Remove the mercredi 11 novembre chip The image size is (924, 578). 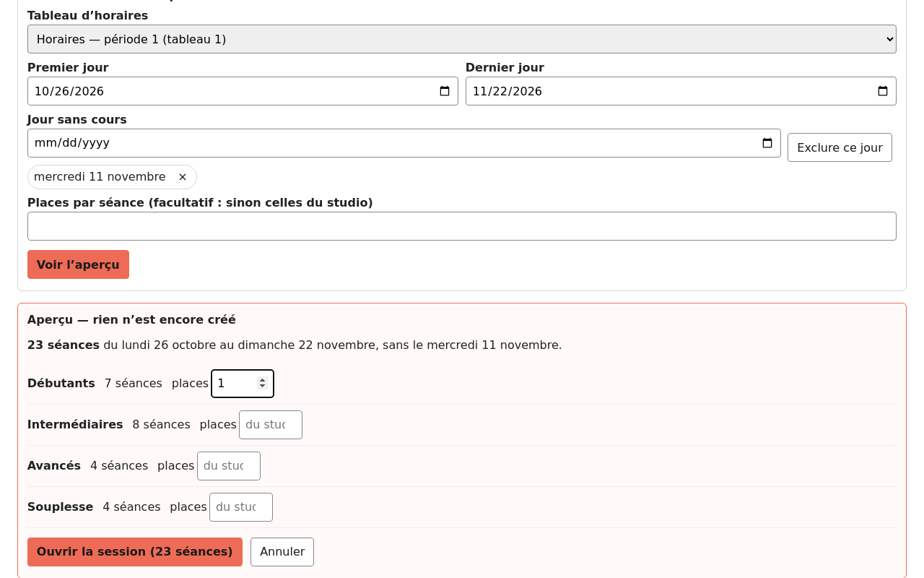click(x=183, y=177)
